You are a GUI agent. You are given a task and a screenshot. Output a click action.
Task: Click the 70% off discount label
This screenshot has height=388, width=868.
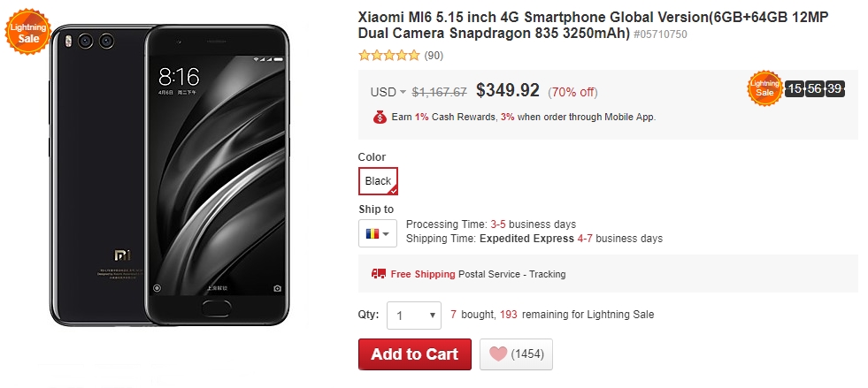[572, 92]
